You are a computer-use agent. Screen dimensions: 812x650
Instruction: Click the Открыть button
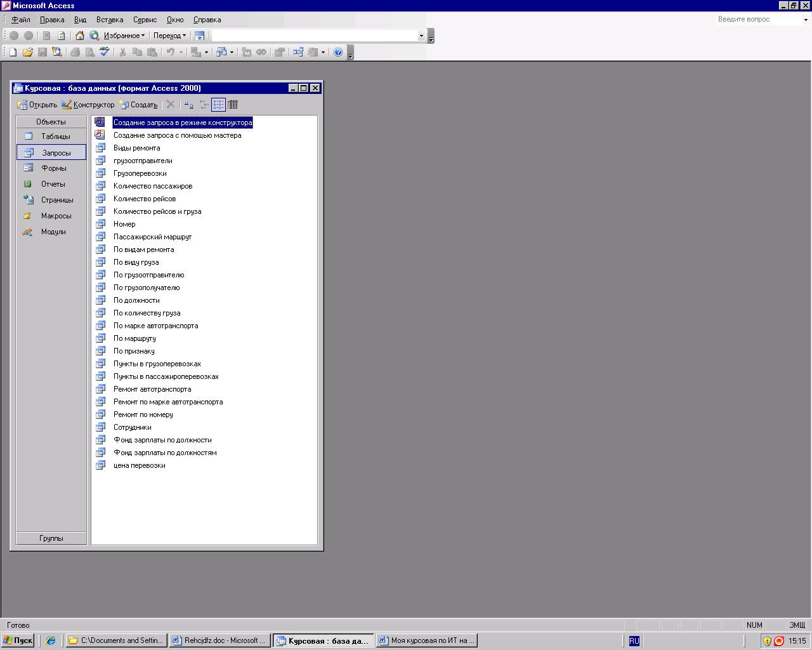click(x=37, y=105)
